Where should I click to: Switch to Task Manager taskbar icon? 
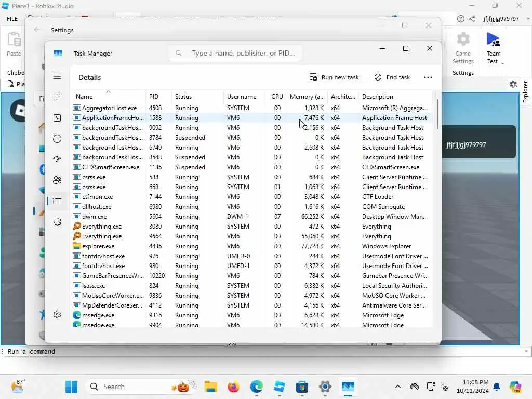pyautogui.click(x=348, y=387)
